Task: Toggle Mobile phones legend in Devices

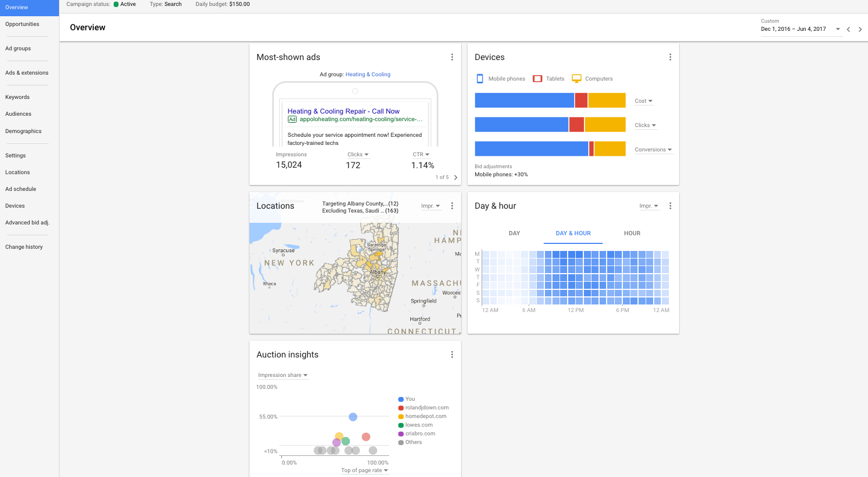Action: coord(501,79)
